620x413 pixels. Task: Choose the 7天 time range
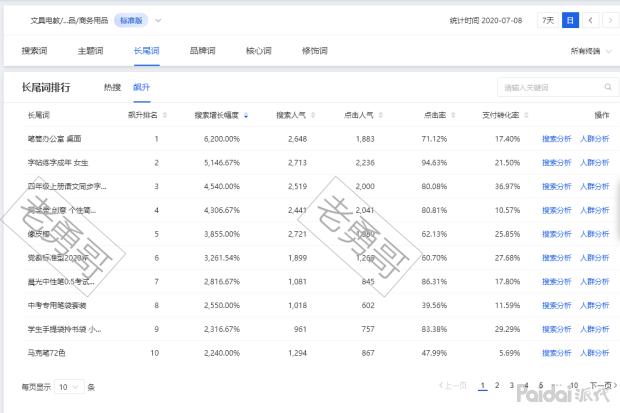[548, 20]
